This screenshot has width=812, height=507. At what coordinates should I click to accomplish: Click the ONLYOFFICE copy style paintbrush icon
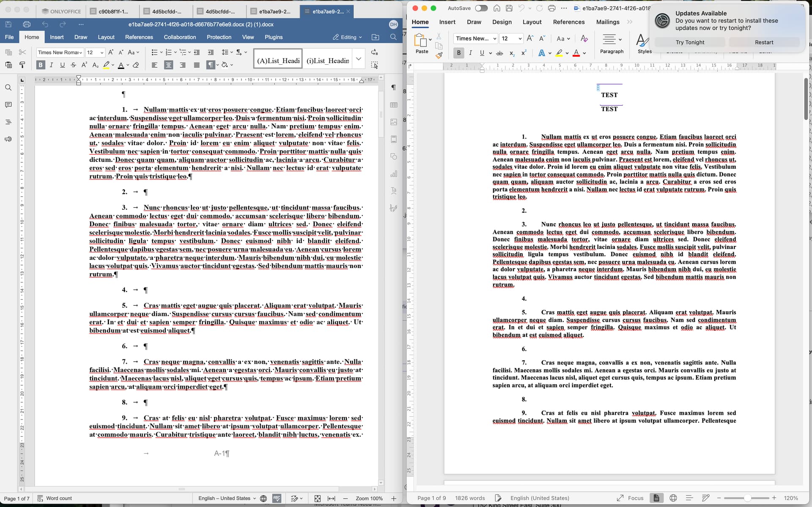(x=22, y=65)
